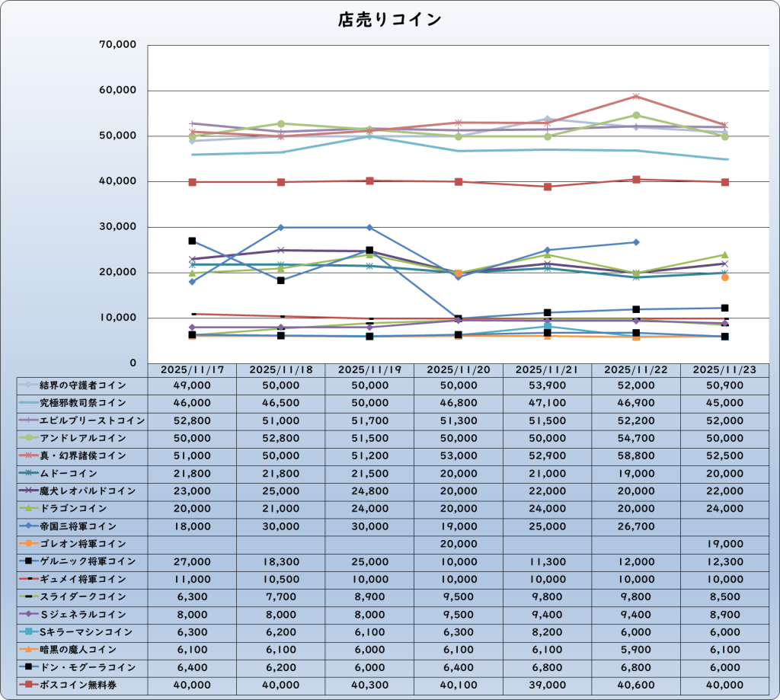Select the 2025/11/17 date column header
The image size is (780, 700).
point(192,369)
